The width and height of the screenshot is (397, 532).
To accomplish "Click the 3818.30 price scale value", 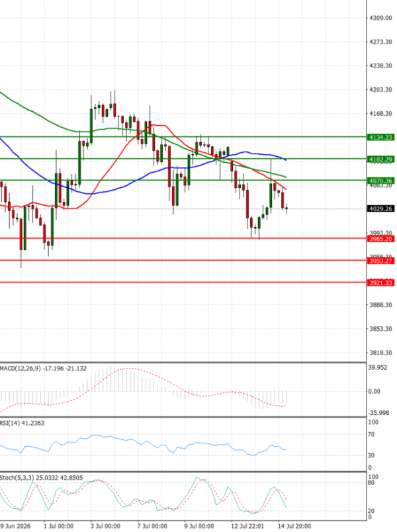I will pyautogui.click(x=380, y=353).
